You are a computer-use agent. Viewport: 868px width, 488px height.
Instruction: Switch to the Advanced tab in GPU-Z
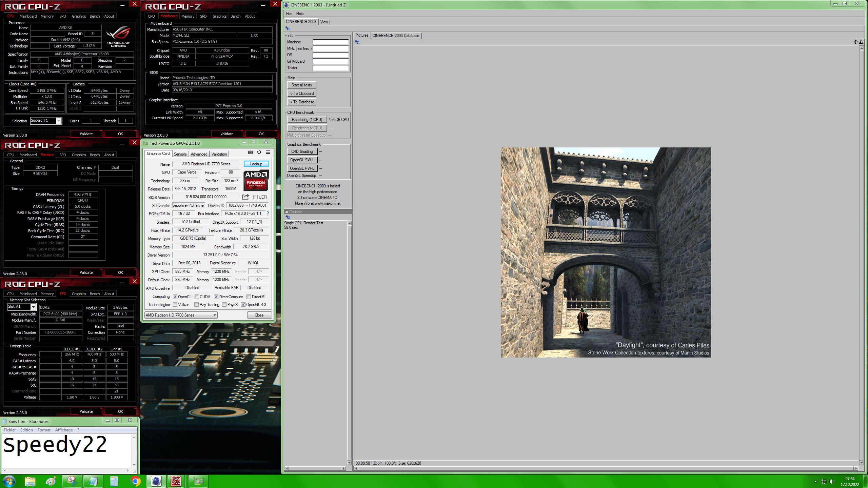coord(199,154)
